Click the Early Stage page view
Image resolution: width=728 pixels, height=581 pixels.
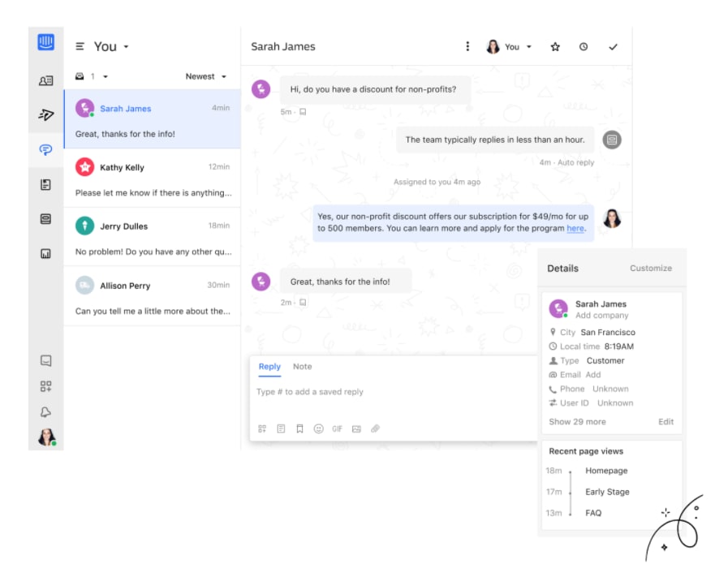pos(607,492)
